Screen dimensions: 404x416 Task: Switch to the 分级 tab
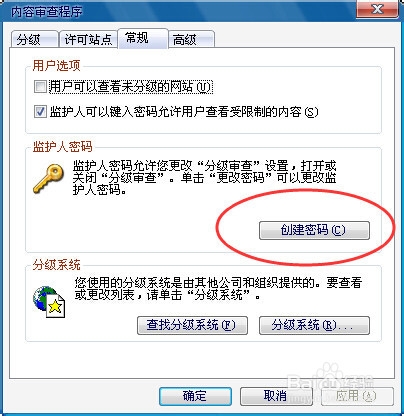coord(34,40)
